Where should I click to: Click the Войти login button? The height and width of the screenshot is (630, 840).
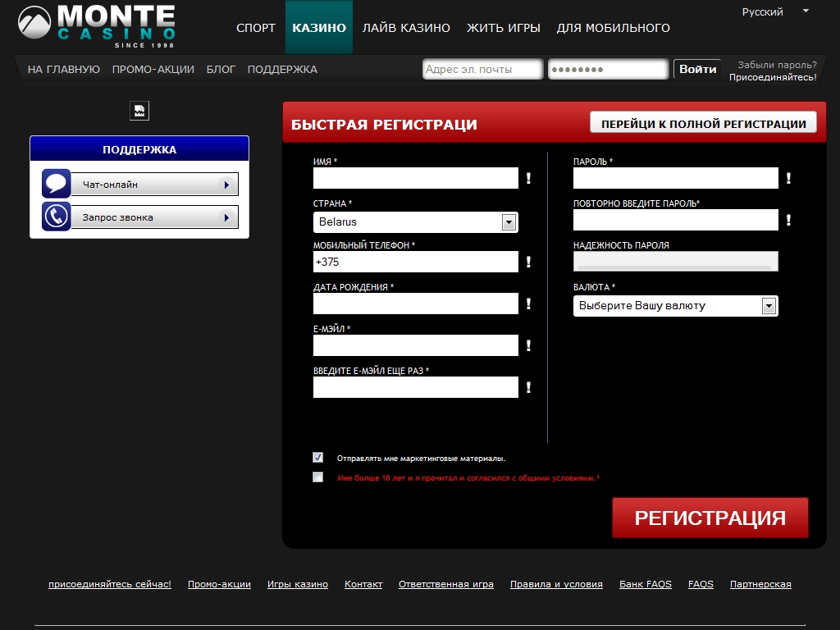click(x=697, y=70)
